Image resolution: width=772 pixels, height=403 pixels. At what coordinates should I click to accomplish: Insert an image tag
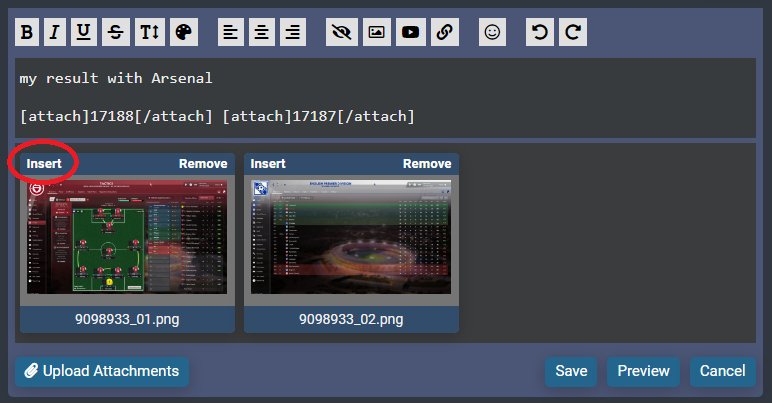click(x=377, y=32)
